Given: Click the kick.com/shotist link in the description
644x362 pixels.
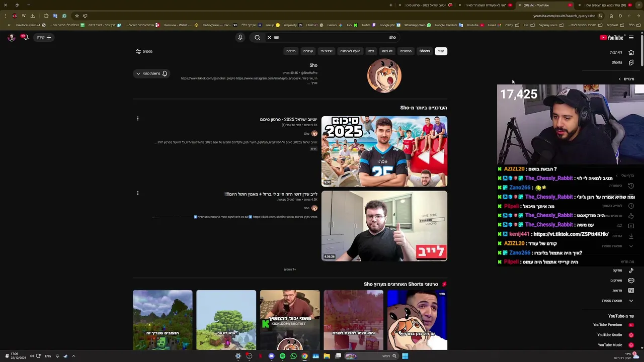Looking at the screenshot, I should 269,217.
